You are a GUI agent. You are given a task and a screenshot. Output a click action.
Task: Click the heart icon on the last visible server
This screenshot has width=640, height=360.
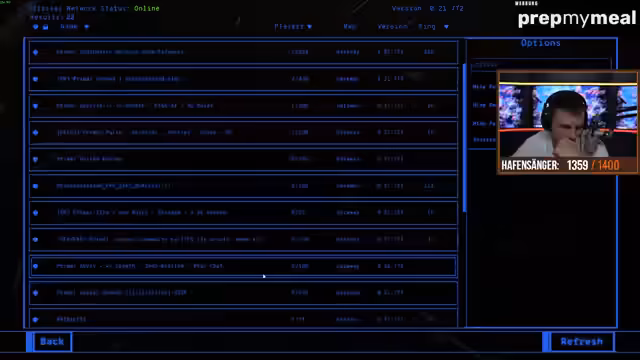(36, 320)
